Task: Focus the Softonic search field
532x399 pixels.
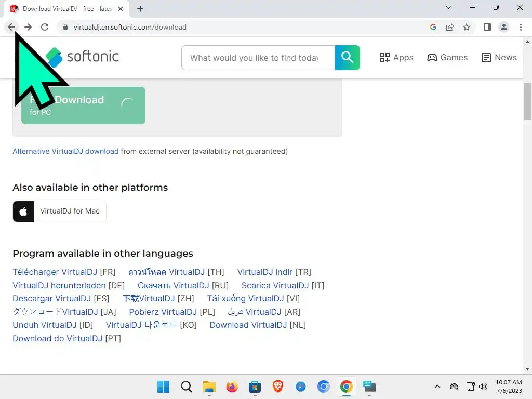Action: pyautogui.click(x=258, y=58)
